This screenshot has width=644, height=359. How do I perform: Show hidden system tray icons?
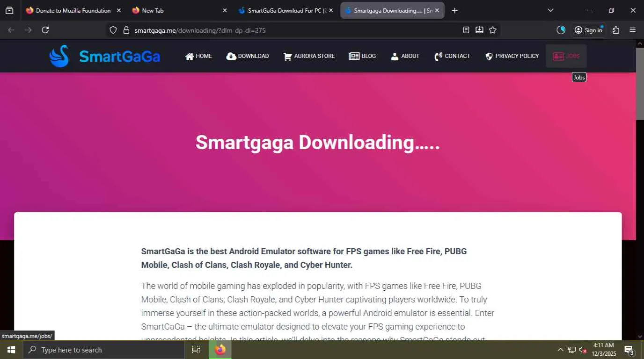tap(560, 350)
